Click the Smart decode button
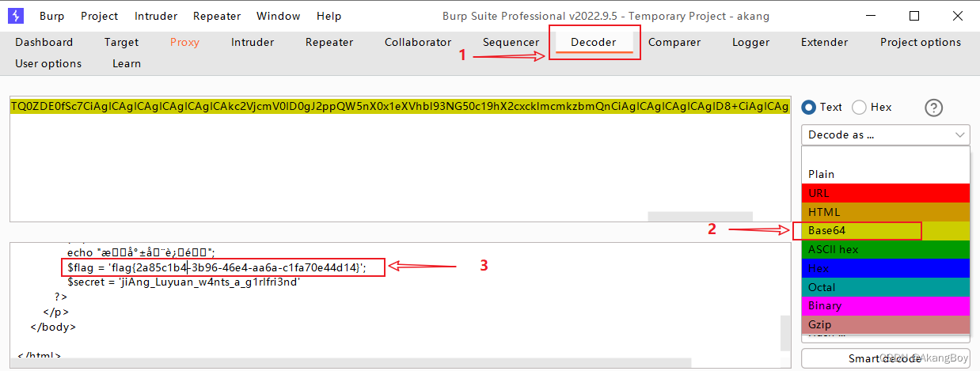The width and height of the screenshot is (980, 371). tap(885, 358)
